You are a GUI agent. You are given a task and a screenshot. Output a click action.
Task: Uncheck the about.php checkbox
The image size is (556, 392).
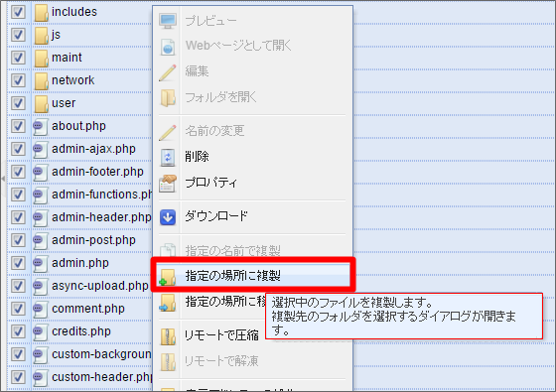[18, 126]
